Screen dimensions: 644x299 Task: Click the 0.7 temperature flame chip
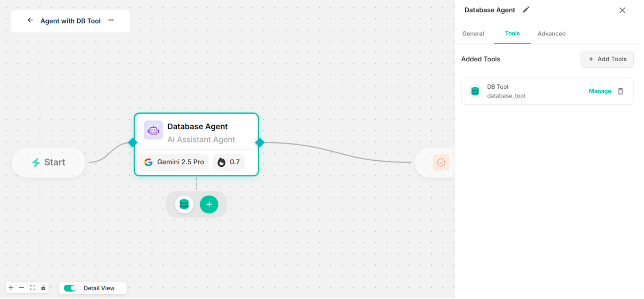point(228,163)
